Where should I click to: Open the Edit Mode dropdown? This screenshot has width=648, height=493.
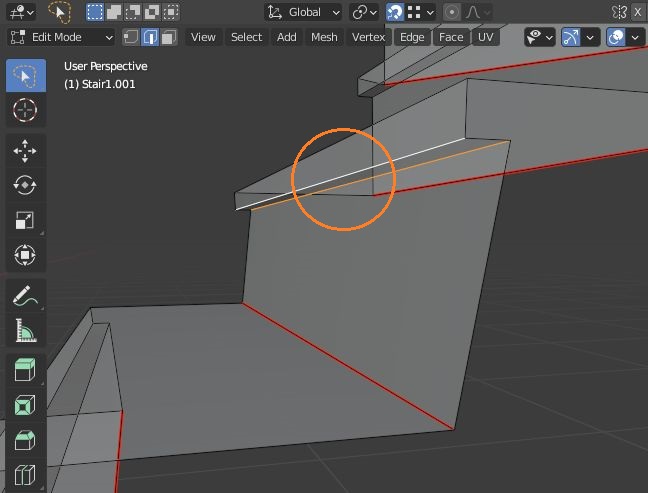click(62, 37)
